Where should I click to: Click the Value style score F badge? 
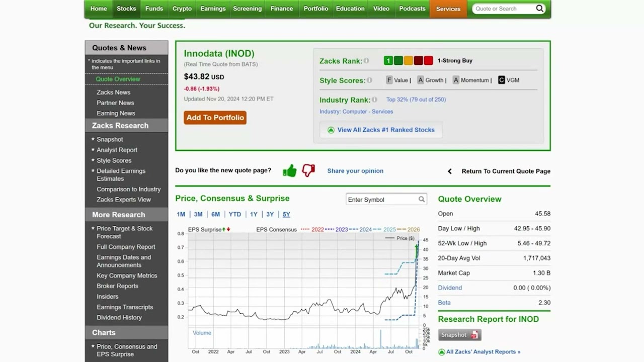click(389, 80)
